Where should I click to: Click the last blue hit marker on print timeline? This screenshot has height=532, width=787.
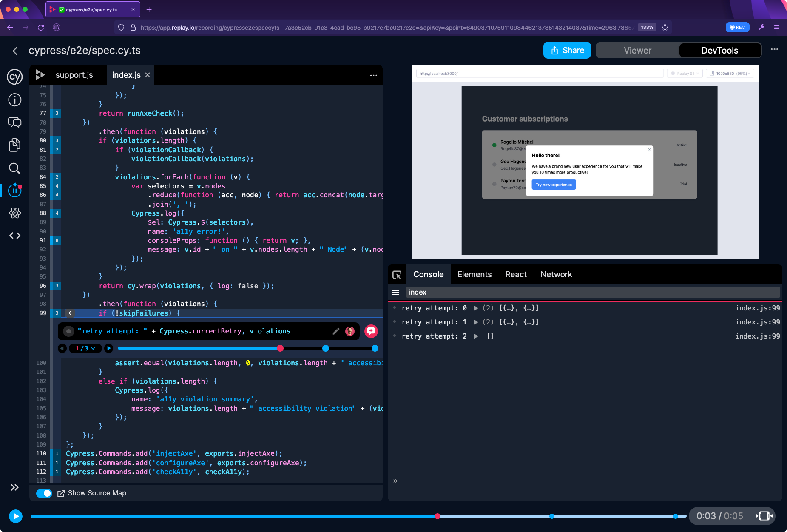tap(375, 348)
